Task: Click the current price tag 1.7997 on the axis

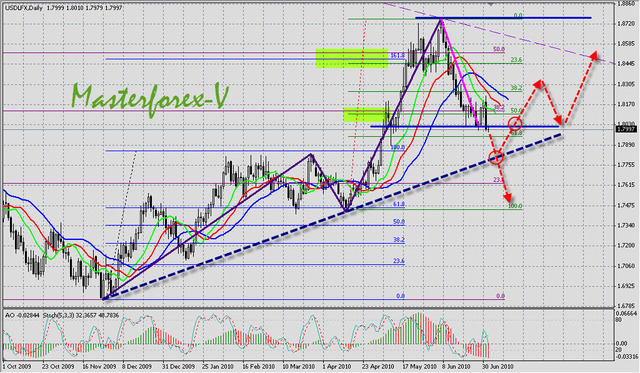Action: coord(626,129)
